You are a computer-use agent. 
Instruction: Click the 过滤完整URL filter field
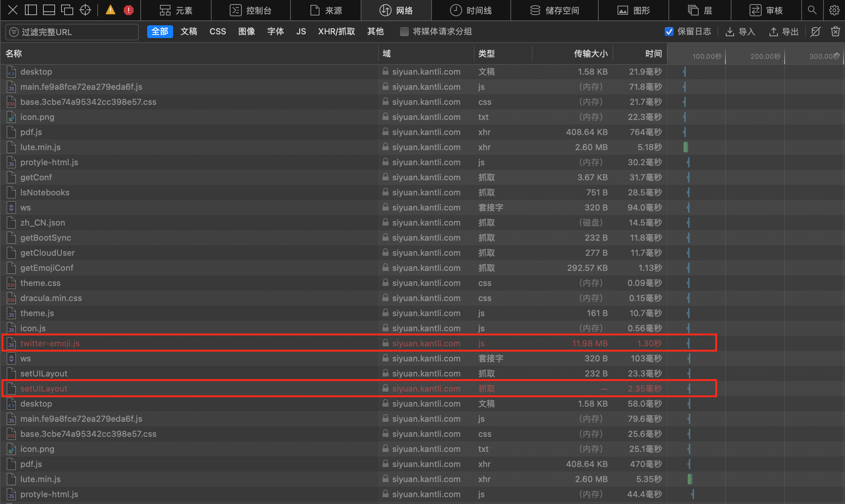point(72,32)
